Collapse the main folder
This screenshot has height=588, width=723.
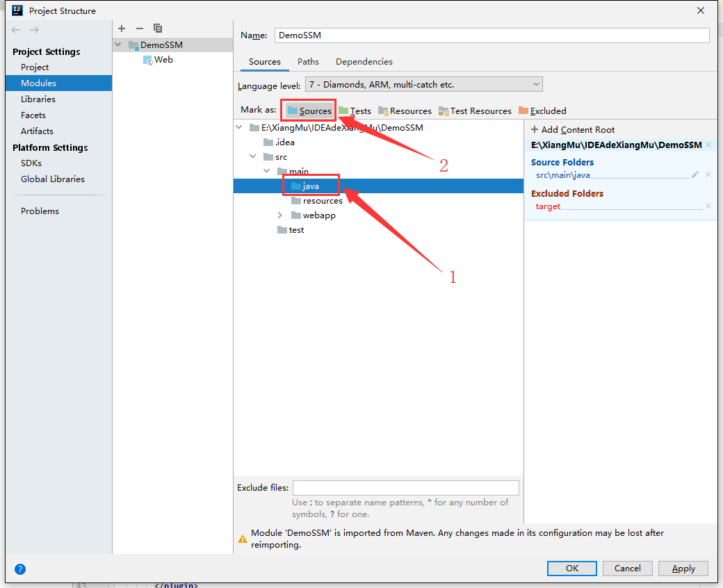[x=267, y=171]
